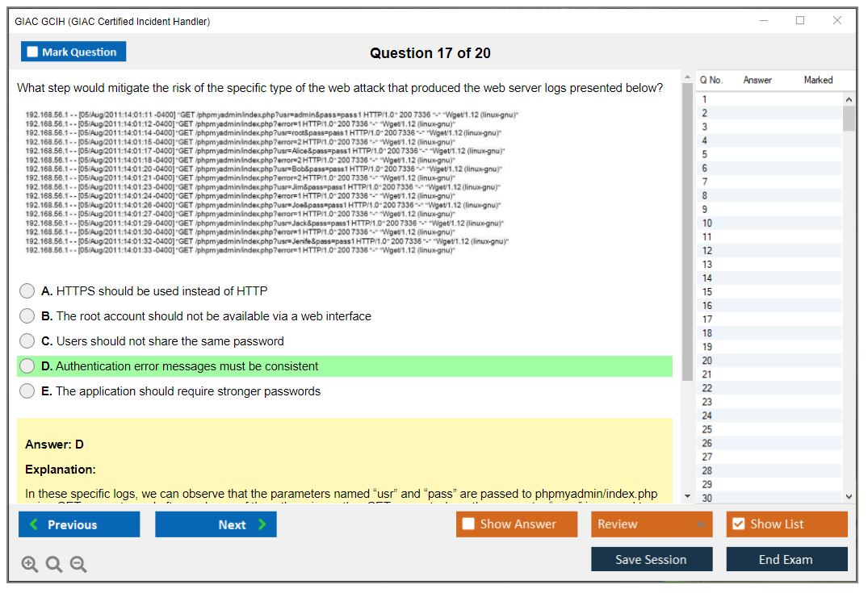Select answer A about HTTPS
Screen dimensions: 868x593
(x=27, y=291)
